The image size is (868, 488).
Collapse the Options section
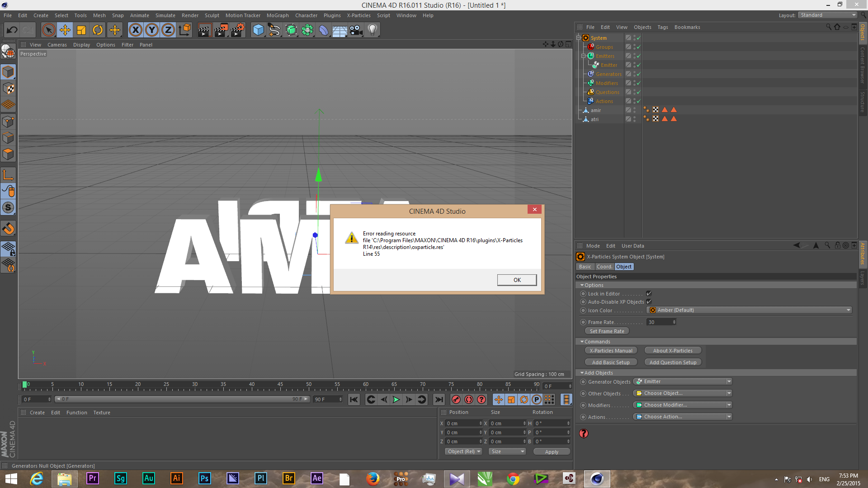pos(582,285)
